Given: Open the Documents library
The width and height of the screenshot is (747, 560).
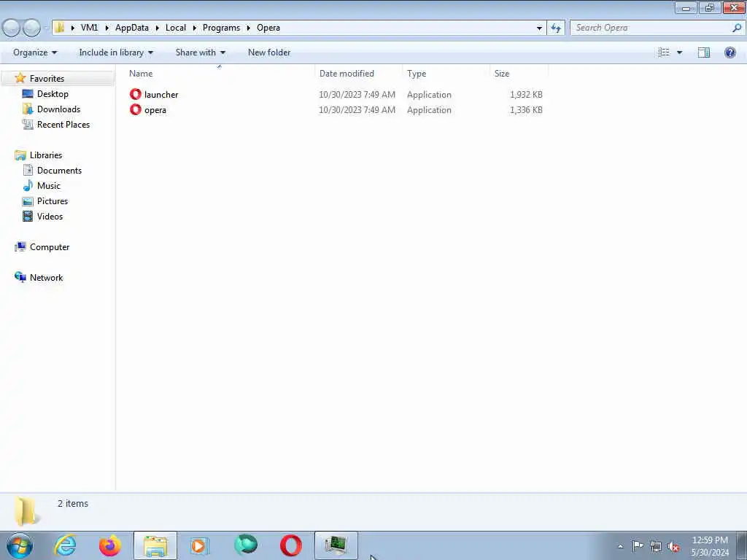Looking at the screenshot, I should pos(59,171).
